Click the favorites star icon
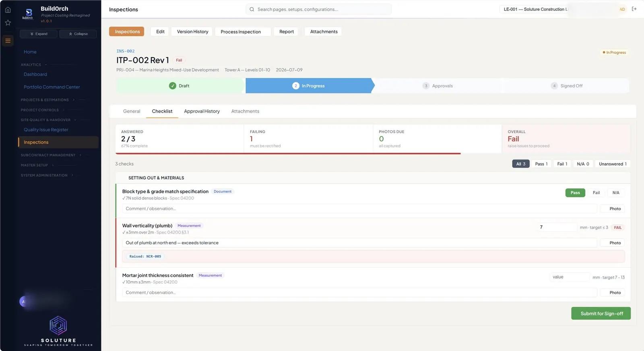The width and height of the screenshot is (644, 351). (x=8, y=23)
